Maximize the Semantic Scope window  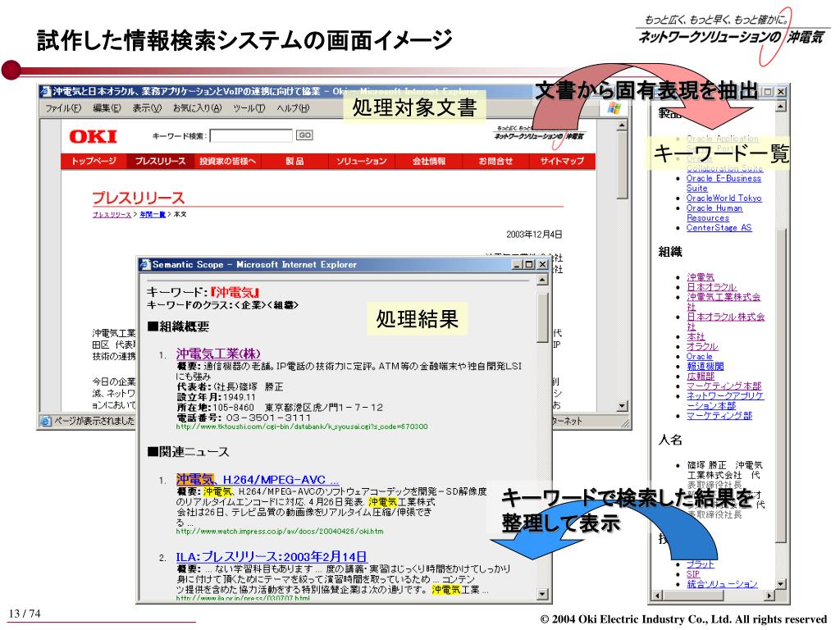tap(529, 265)
